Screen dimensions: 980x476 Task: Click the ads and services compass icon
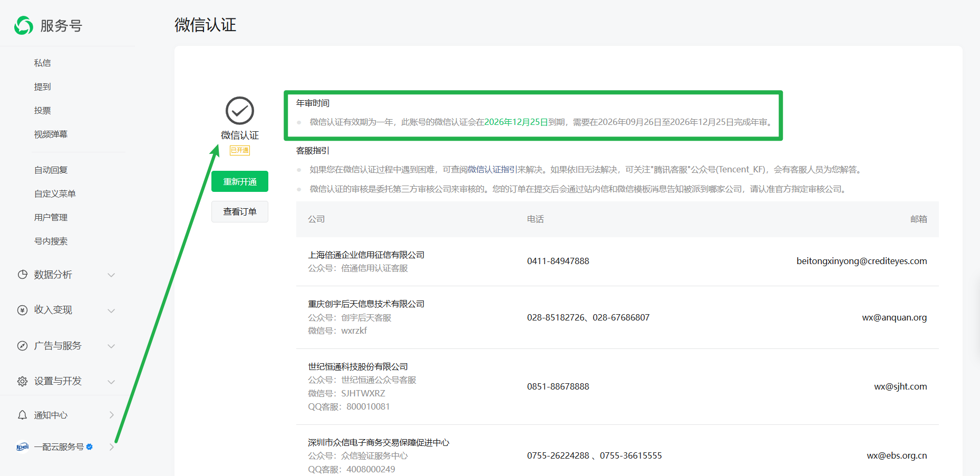(22, 346)
